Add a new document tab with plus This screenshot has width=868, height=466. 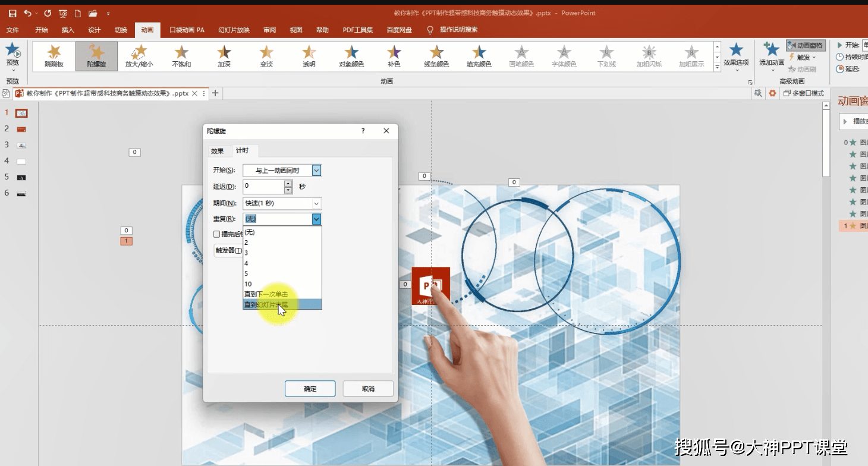215,93
